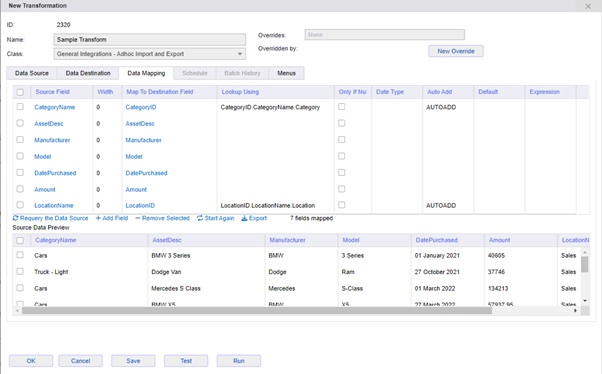Tick the CategoryName mapping row checkbox
Viewport: 602px width, 374px height.
click(20, 107)
